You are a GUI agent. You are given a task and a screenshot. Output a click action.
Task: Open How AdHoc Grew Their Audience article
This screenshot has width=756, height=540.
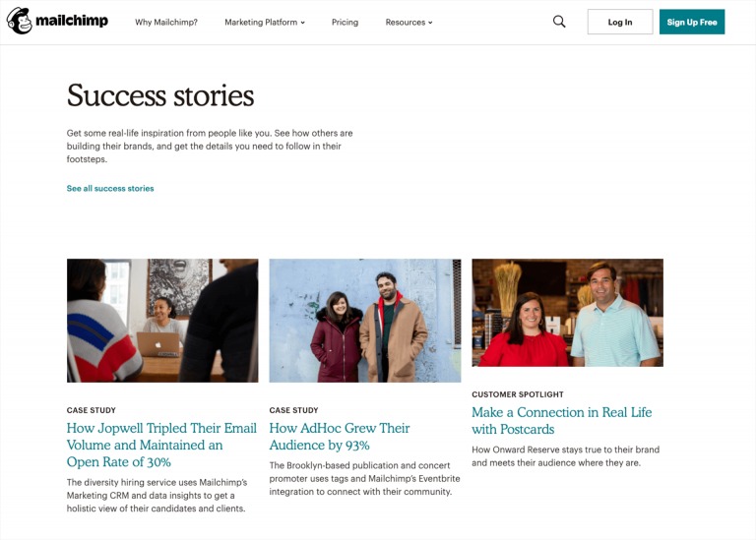340,437
